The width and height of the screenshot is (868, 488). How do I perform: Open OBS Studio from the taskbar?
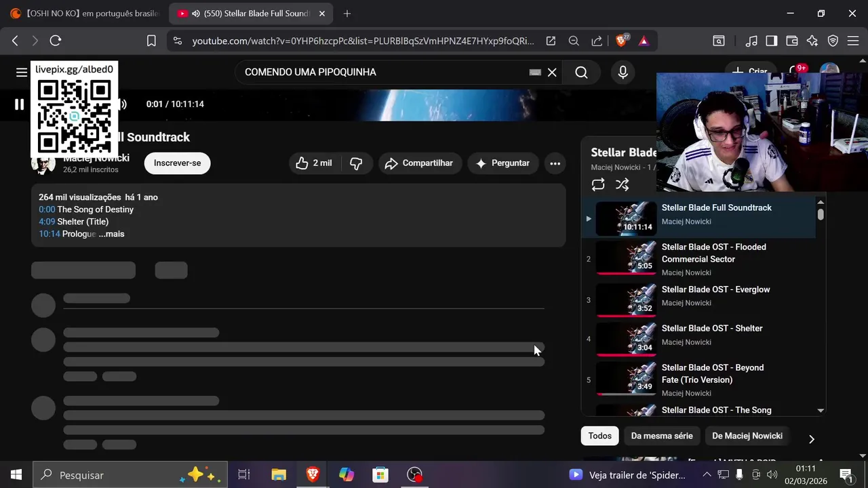coord(414,475)
